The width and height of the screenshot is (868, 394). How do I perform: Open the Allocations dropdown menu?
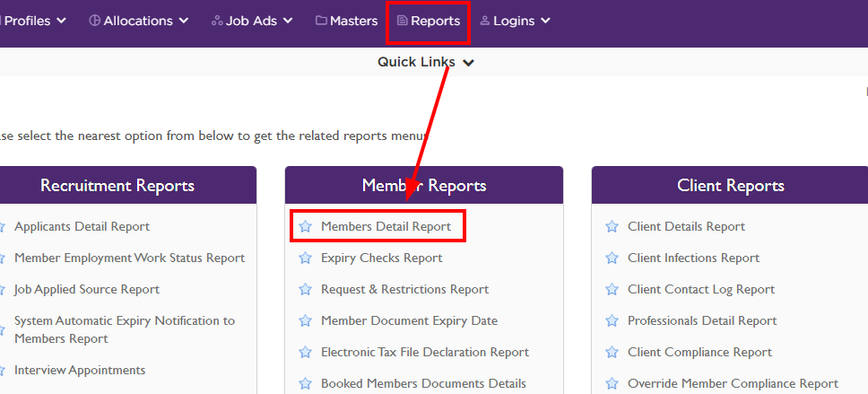coord(139,21)
